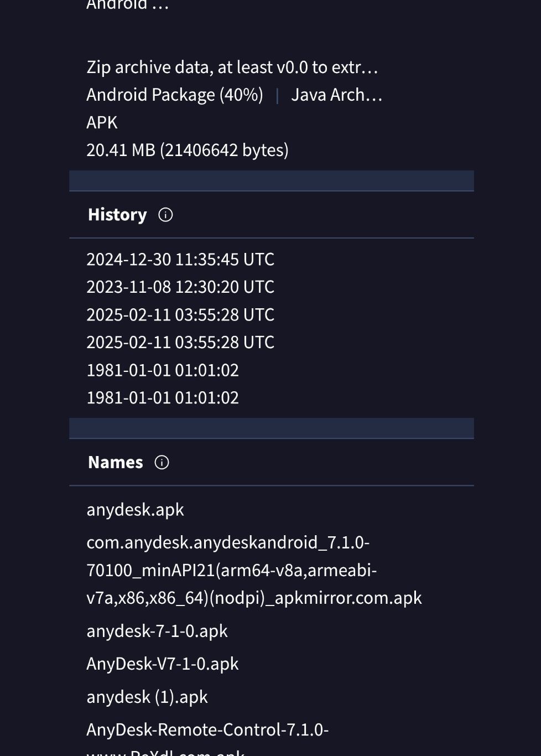Click the truncated Android … text line
The width and height of the screenshot is (541, 756).
(x=127, y=6)
